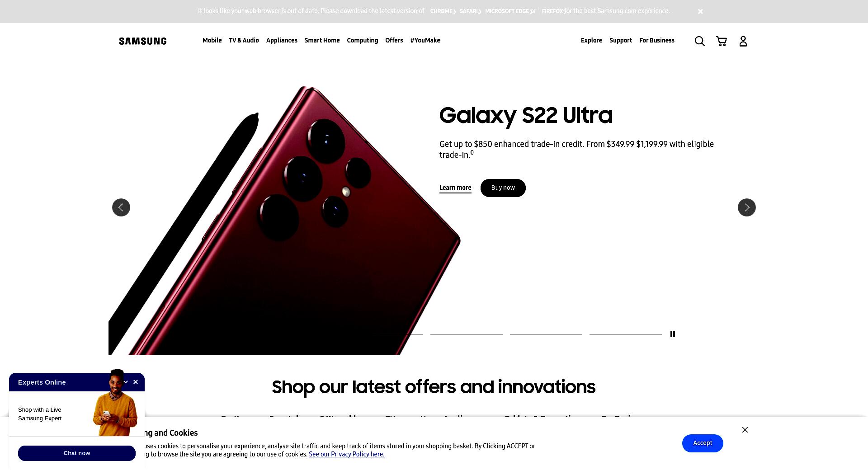The image size is (868, 470).
Task: Start a chat with Chat now
Action: 77,453
